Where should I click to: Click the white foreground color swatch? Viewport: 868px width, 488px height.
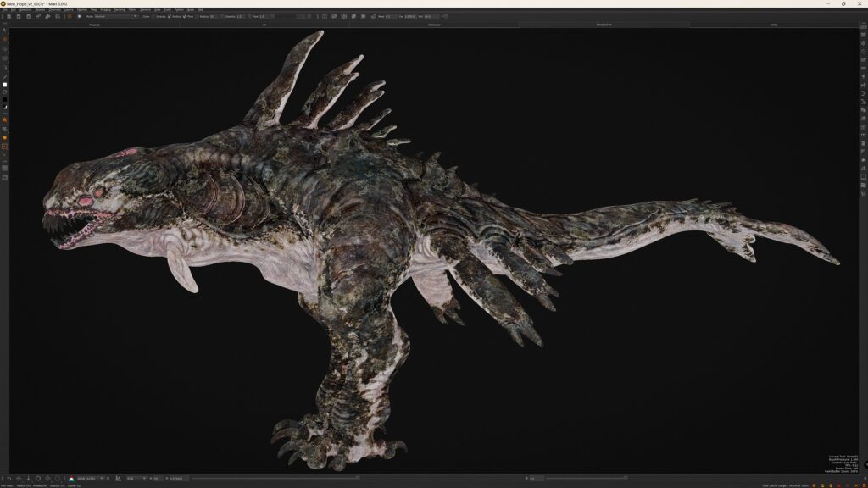(x=4, y=85)
